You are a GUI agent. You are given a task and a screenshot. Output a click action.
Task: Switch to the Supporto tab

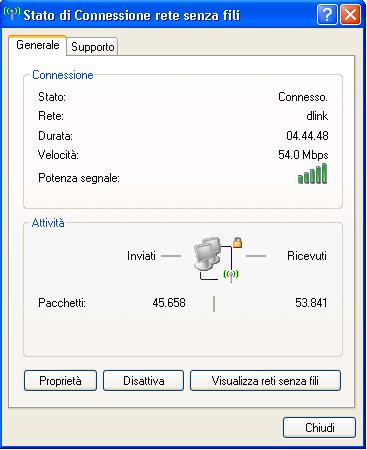(93, 47)
